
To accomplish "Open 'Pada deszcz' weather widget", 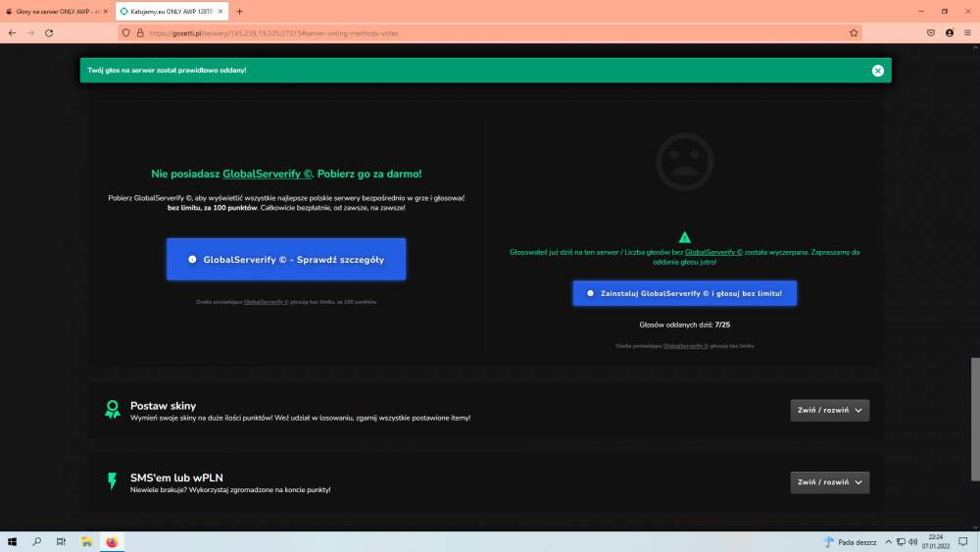I will pyautogui.click(x=850, y=542).
